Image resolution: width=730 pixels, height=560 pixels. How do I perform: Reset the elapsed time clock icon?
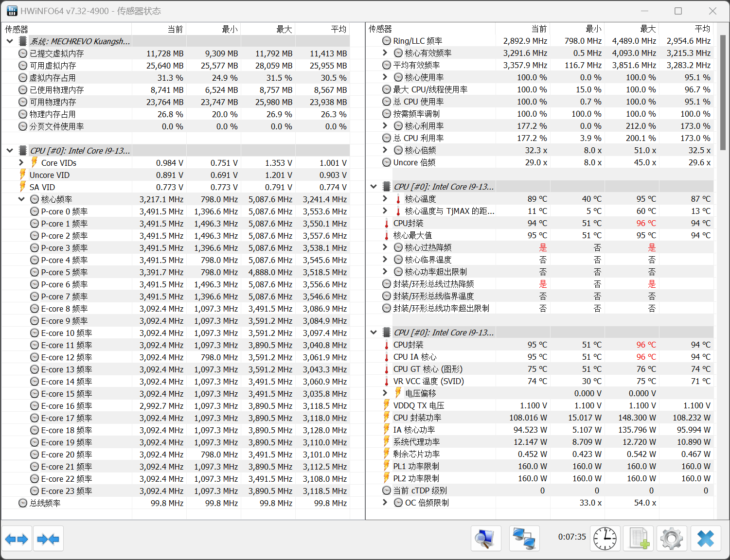click(605, 539)
